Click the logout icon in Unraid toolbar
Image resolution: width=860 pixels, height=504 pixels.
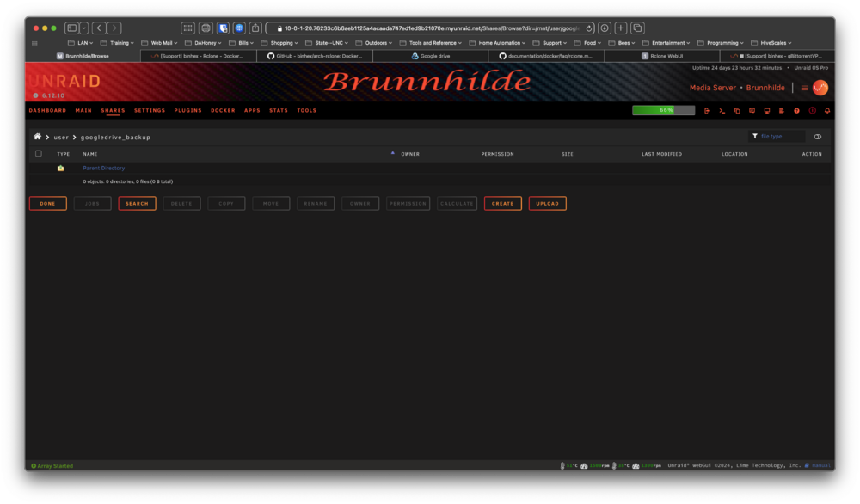707,111
